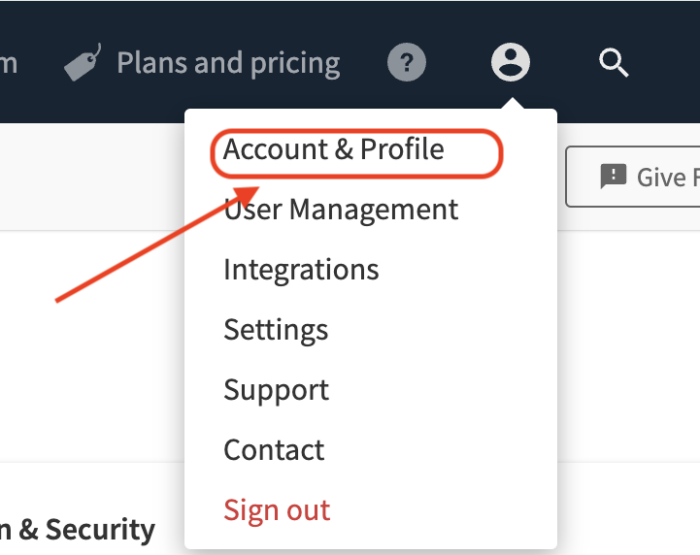The width and height of the screenshot is (700, 555).
Task: Open help via question mark icon
Action: click(x=406, y=62)
